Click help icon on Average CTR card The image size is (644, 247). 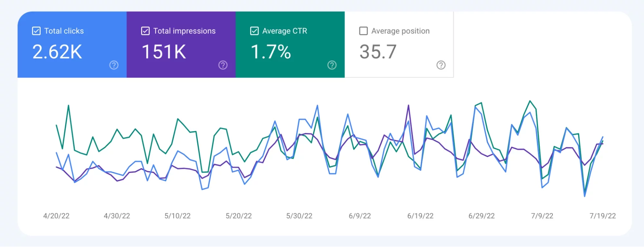332,65
